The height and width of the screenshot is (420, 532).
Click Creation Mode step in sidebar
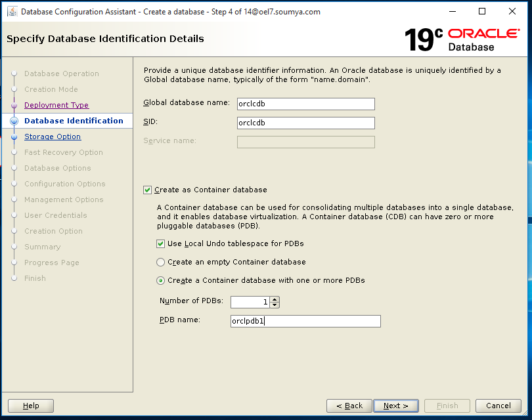[x=51, y=89]
